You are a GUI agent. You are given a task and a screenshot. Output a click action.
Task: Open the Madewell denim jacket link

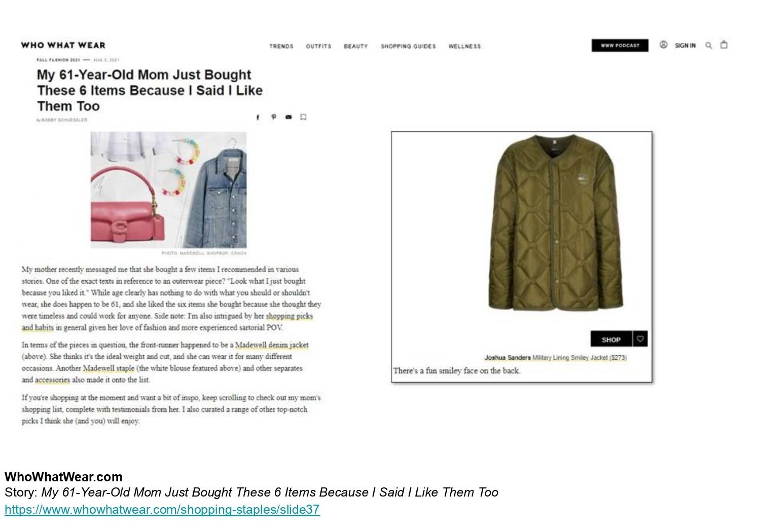(272, 345)
